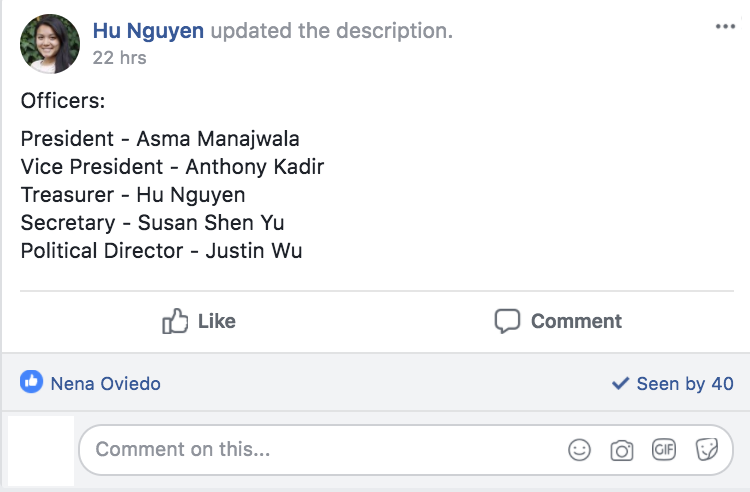This screenshot has height=492, width=750.
Task: Click the checkmark beside Seen by
Action: 620,383
